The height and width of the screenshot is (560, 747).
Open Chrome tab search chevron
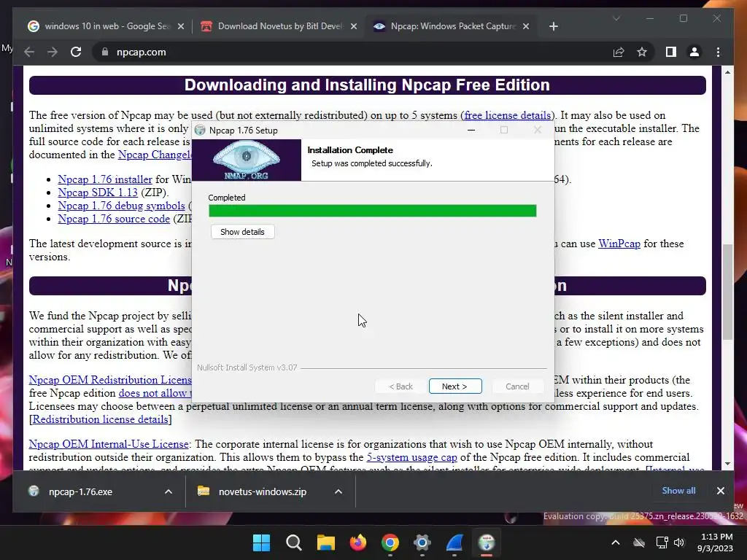(616, 18)
